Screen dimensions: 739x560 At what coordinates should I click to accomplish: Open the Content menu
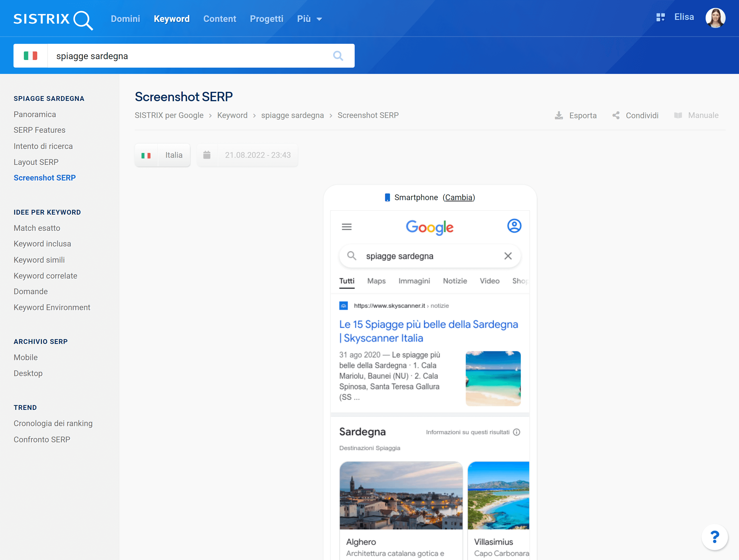220,19
